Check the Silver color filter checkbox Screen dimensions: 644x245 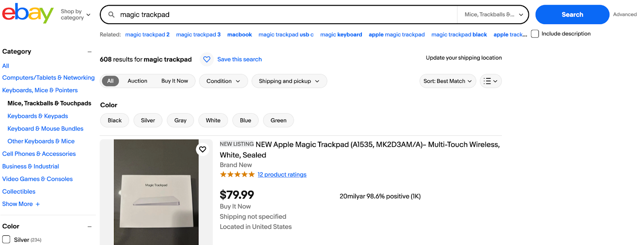[x=6, y=239]
